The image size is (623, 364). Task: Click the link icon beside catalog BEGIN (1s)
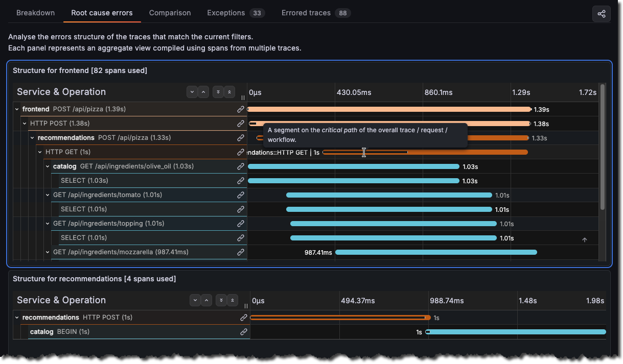point(244,332)
